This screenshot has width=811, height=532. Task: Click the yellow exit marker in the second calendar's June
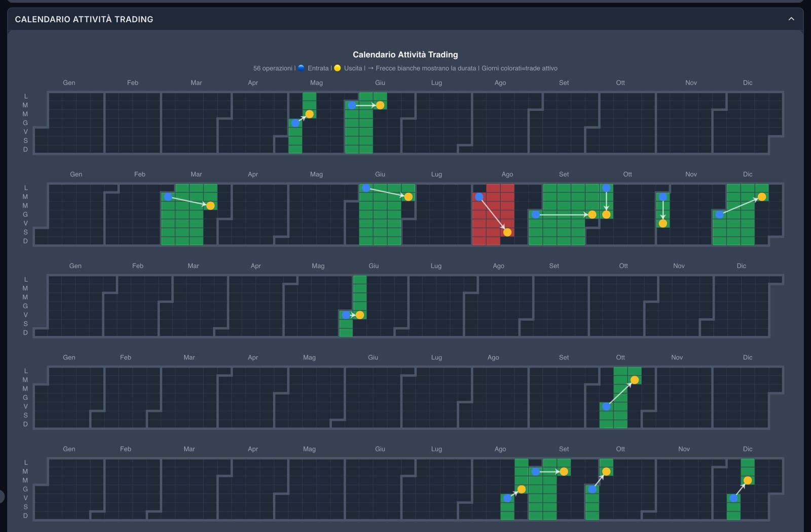click(409, 197)
